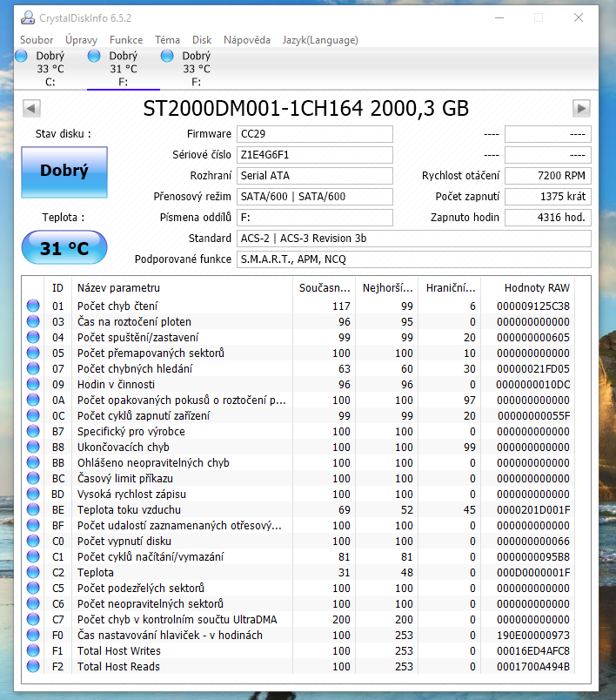Click the Název parametru column header
The width and height of the screenshot is (616, 700).
[x=182, y=288]
